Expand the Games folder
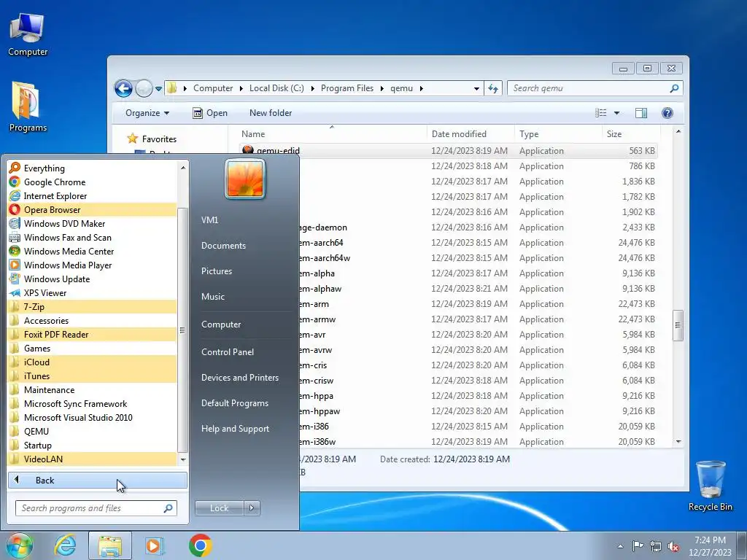 (92, 348)
